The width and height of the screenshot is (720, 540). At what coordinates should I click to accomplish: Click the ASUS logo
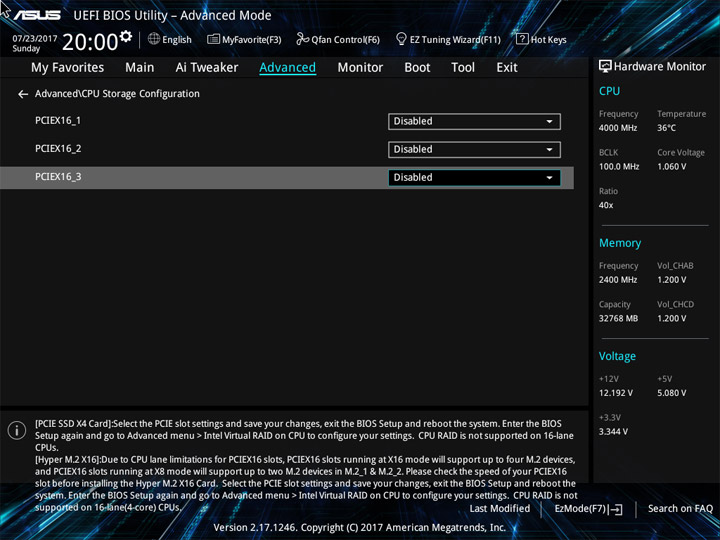pyautogui.click(x=37, y=16)
